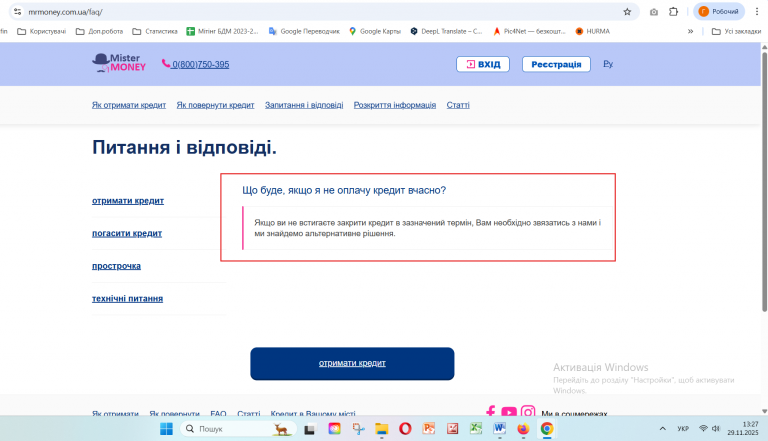Open HURMA bookmark
Screen dimensions: 768x441
coord(593,31)
